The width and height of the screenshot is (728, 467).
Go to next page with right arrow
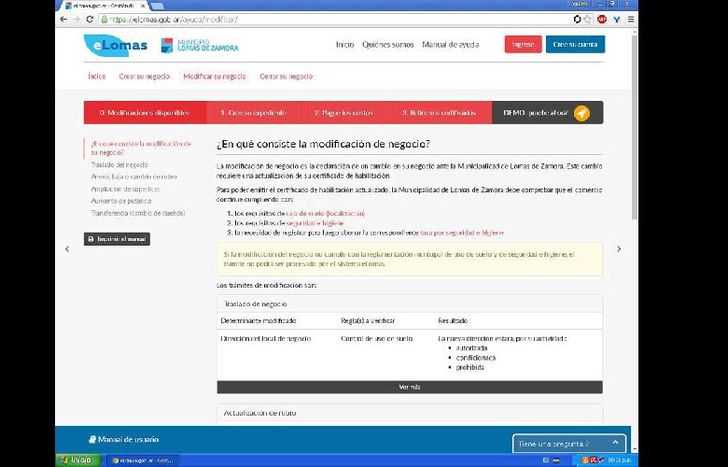click(618, 249)
